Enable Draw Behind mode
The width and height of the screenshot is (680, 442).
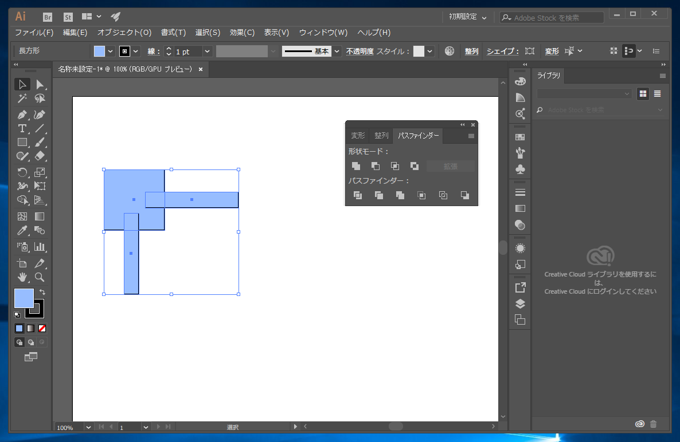(x=30, y=342)
